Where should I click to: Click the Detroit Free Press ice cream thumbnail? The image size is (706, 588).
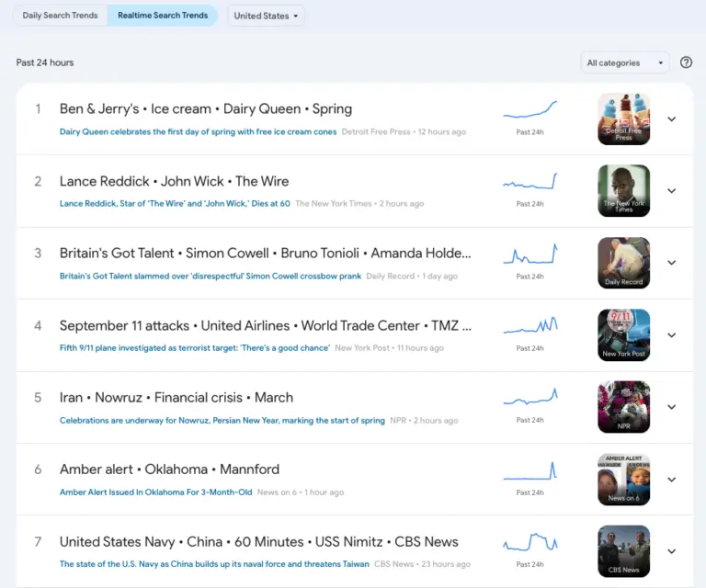point(623,119)
